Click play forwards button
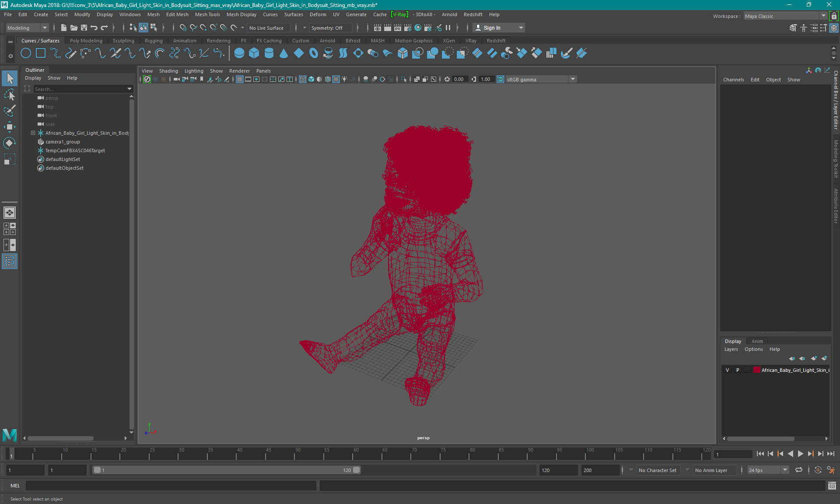 800,454
